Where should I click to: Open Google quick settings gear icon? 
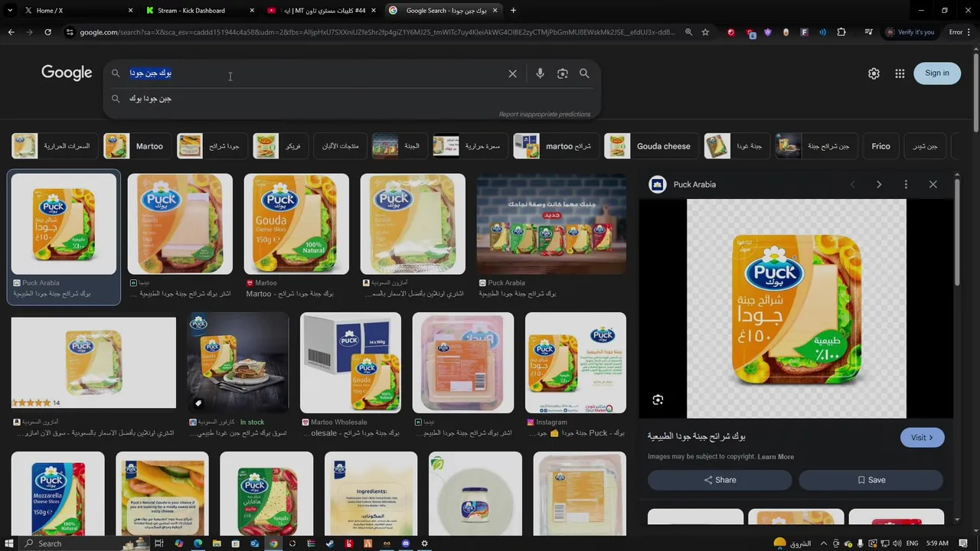[874, 73]
